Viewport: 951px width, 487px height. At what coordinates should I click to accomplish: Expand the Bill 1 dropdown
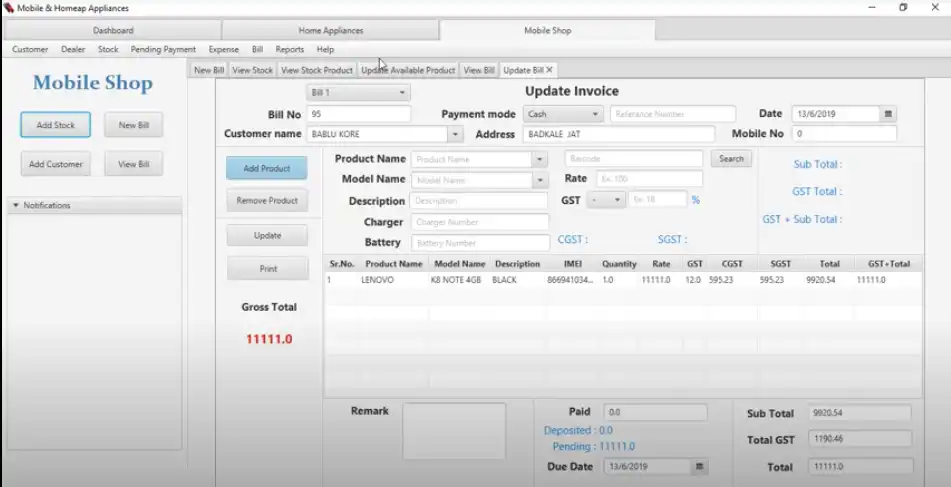tap(403, 93)
